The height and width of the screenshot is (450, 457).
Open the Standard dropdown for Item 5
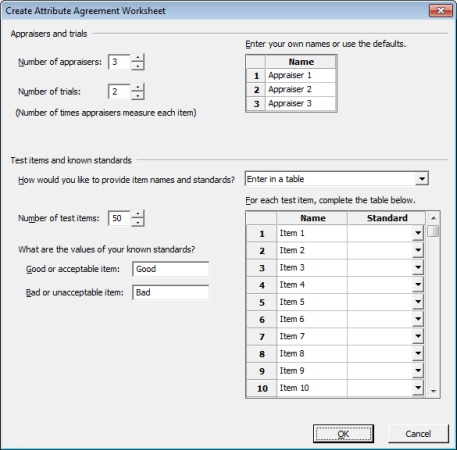(418, 302)
